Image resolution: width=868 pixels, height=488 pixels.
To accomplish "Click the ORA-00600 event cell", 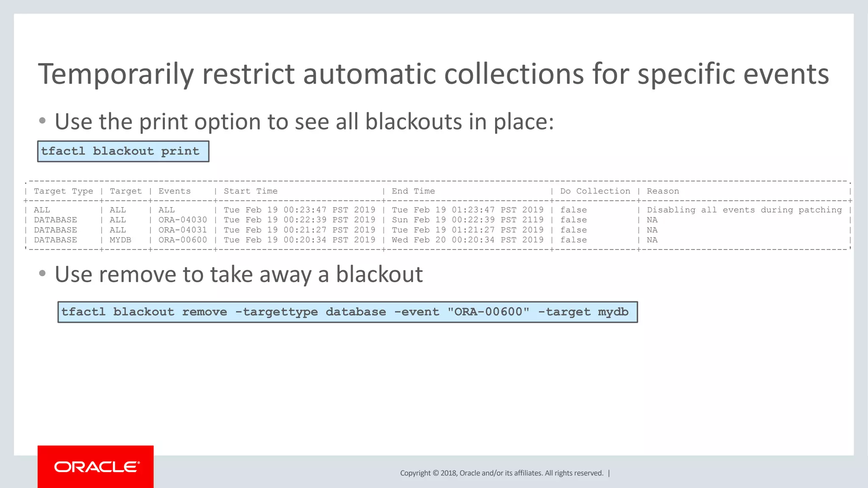I will (x=183, y=240).
